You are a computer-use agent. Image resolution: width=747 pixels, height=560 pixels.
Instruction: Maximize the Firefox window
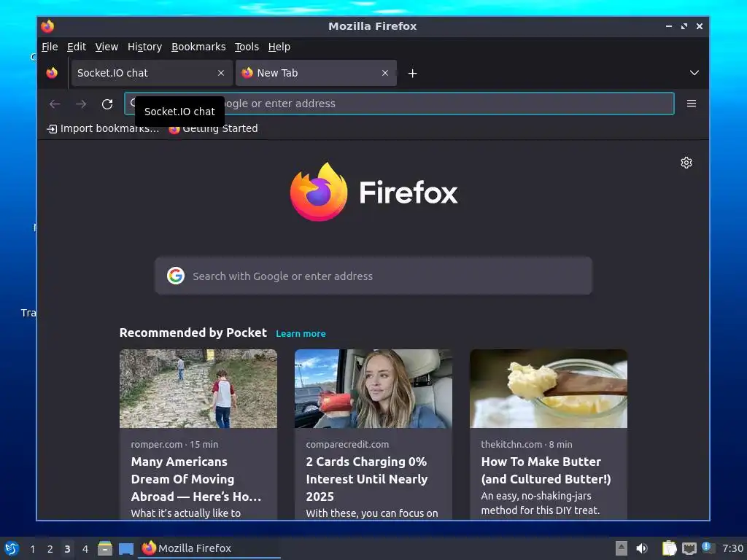[x=684, y=26]
